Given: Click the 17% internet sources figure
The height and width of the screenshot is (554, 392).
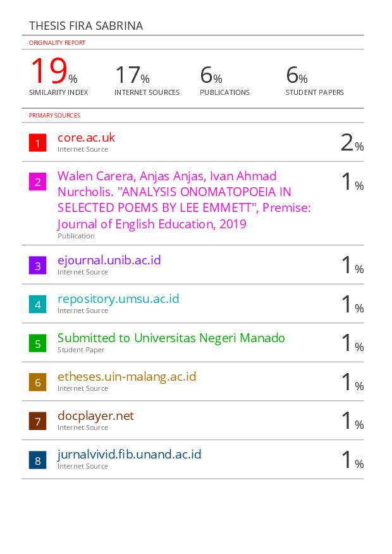Looking at the screenshot, I should [132, 75].
